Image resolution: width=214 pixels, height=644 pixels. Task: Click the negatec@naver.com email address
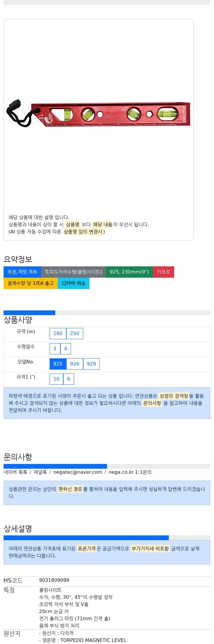tap(78, 472)
